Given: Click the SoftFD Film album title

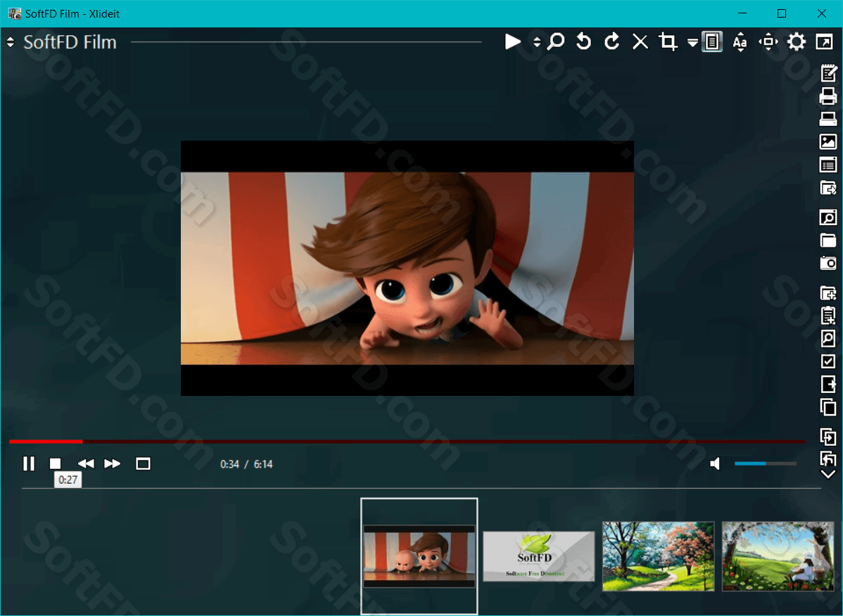Looking at the screenshot, I should tap(70, 42).
